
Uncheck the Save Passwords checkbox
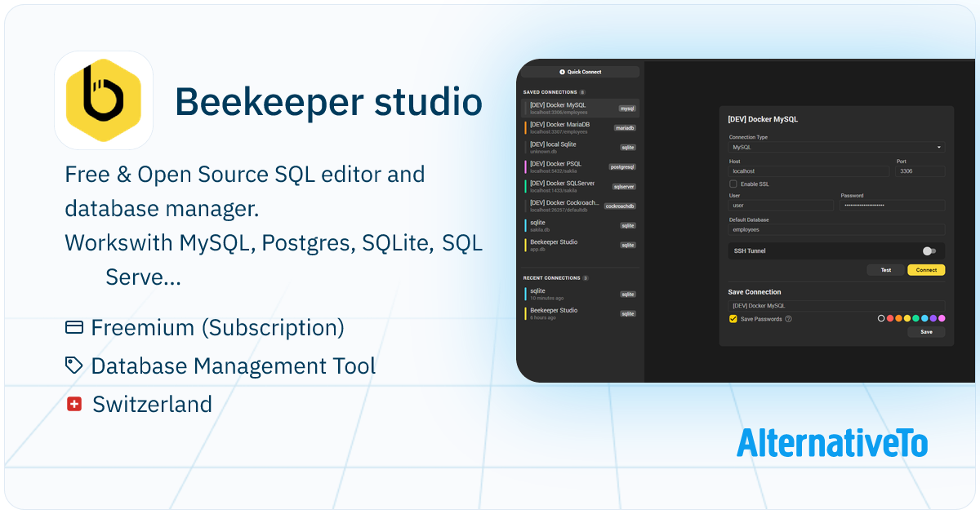coord(733,319)
